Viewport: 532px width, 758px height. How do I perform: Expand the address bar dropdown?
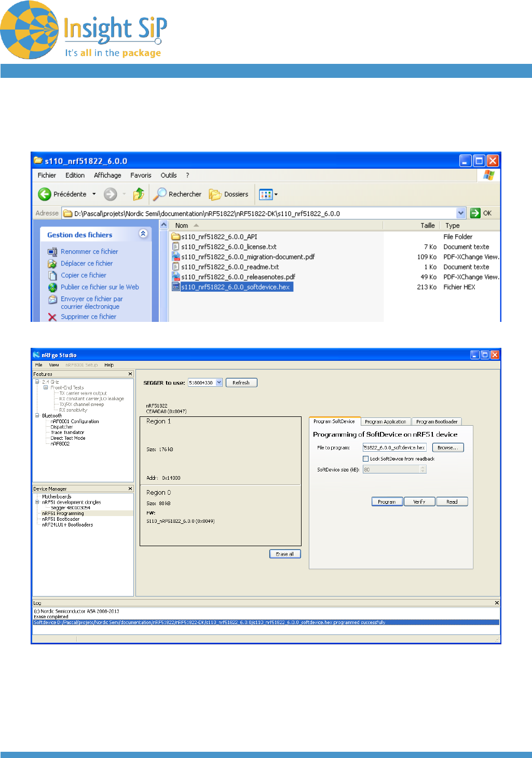pos(461,213)
